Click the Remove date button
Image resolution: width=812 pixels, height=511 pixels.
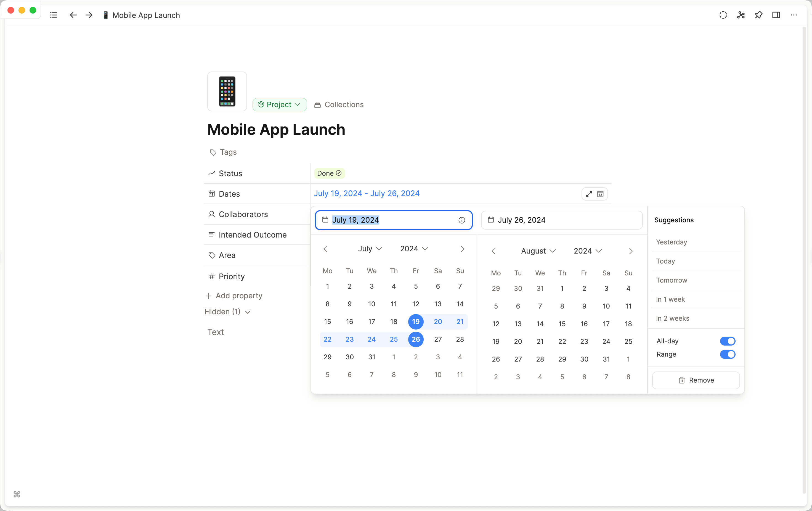coord(696,380)
